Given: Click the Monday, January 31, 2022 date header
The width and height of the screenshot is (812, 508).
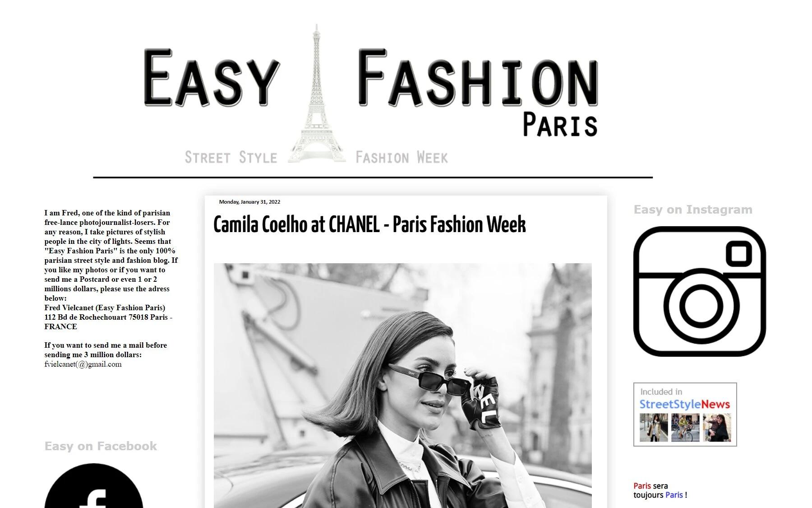Looking at the screenshot, I should 249,202.
